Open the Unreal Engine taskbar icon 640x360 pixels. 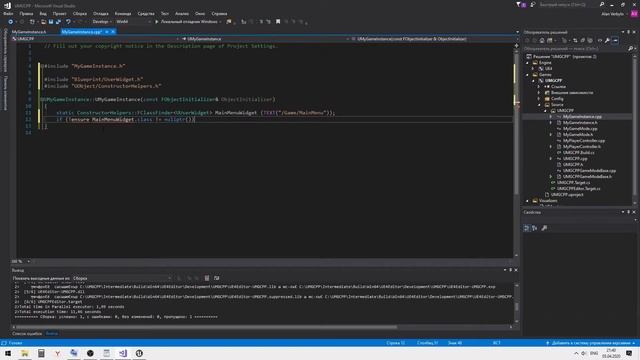139,353
